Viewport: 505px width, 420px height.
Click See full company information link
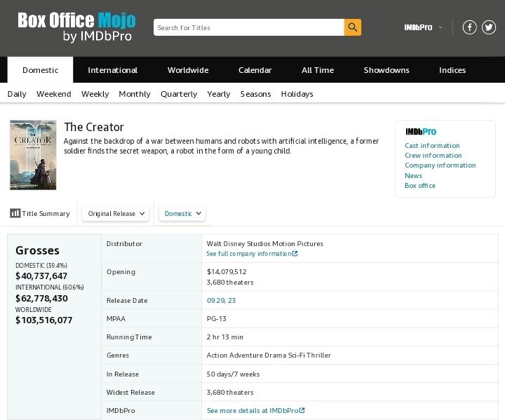pyautogui.click(x=252, y=254)
